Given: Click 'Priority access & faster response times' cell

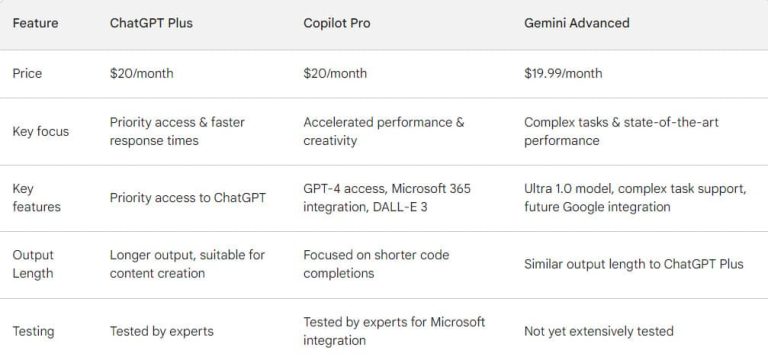Looking at the screenshot, I should [177, 131].
